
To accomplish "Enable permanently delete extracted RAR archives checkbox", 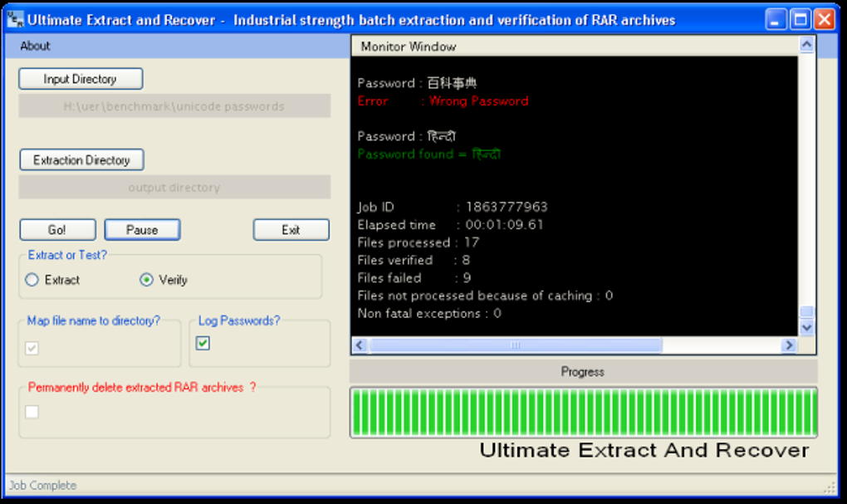I will click(32, 412).
